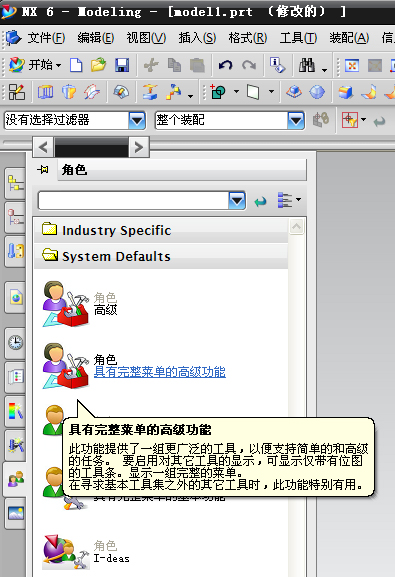The width and height of the screenshot is (395, 577).
Task: Open the Tools menu
Action: 298,38
